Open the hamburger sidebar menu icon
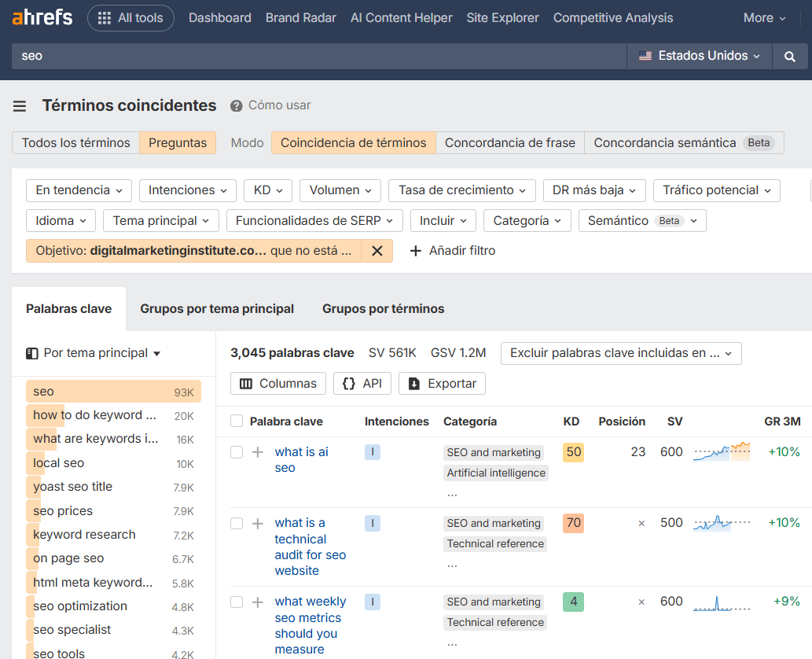812x659 pixels. pyautogui.click(x=20, y=106)
